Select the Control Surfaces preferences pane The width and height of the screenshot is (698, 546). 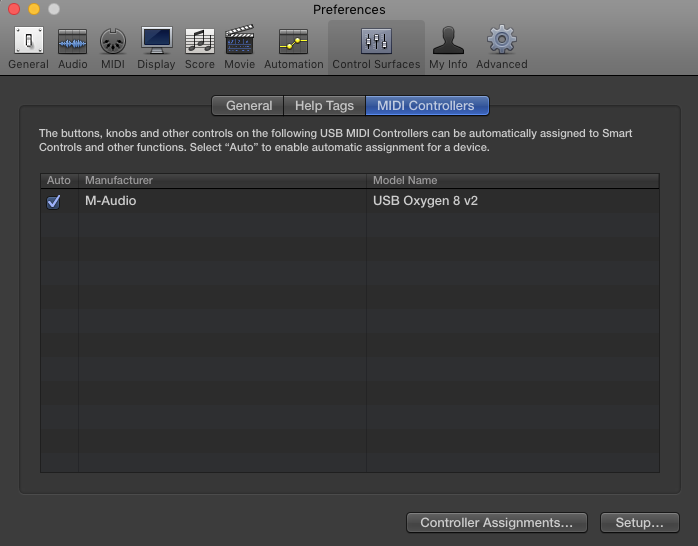376,47
